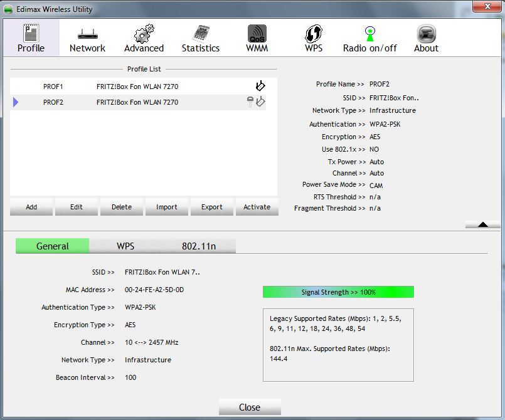Select the PROF1 row name
This screenshot has width=505, height=420.
coord(53,87)
